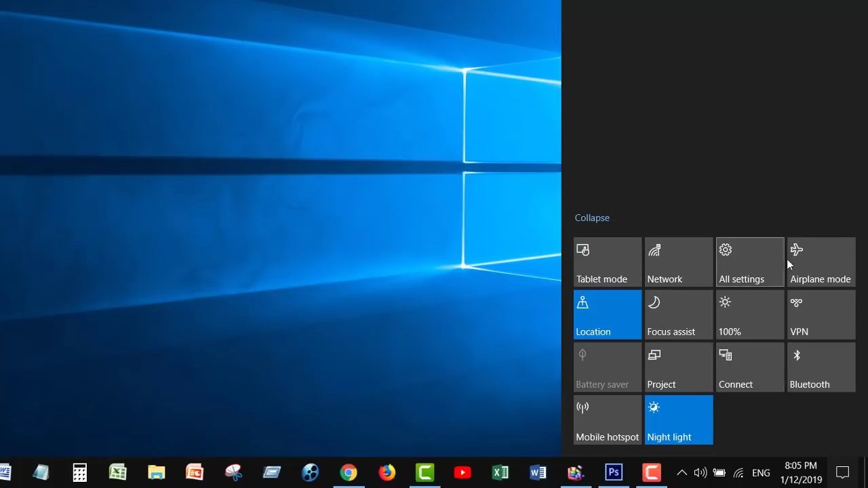The image size is (868, 488).
Task: Open the volume control in the tray
Action: click(x=701, y=472)
